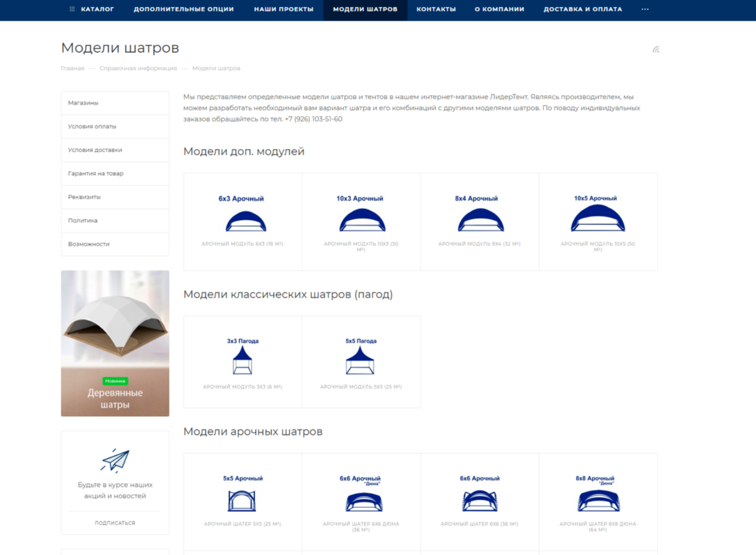Viewport: 756px width, 555px height.
Task: Click the green Новинка badge
Action: [x=115, y=381]
